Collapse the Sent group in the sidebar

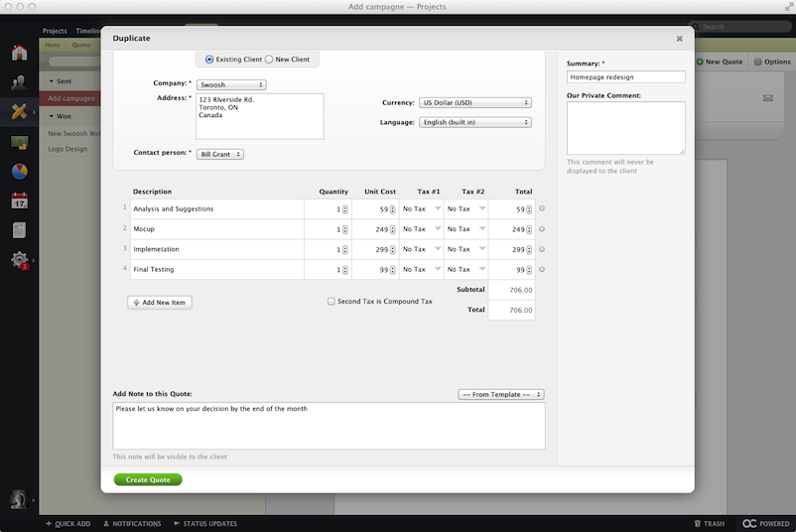pyautogui.click(x=52, y=81)
